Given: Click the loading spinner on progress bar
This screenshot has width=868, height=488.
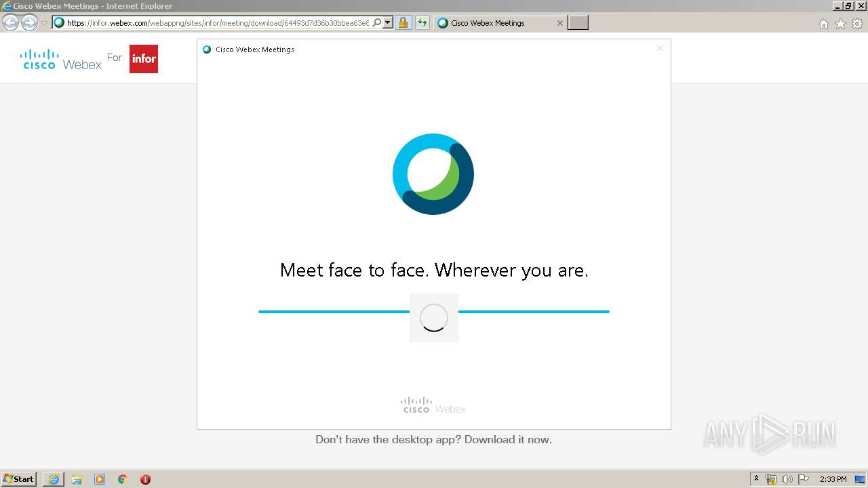Looking at the screenshot, I should tap(434, 317).
